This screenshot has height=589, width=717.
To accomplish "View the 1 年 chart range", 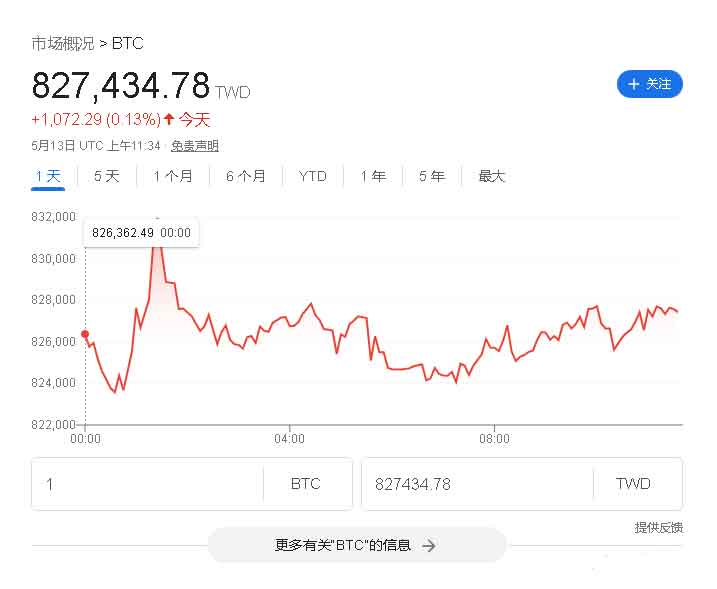I will point(373,176).
